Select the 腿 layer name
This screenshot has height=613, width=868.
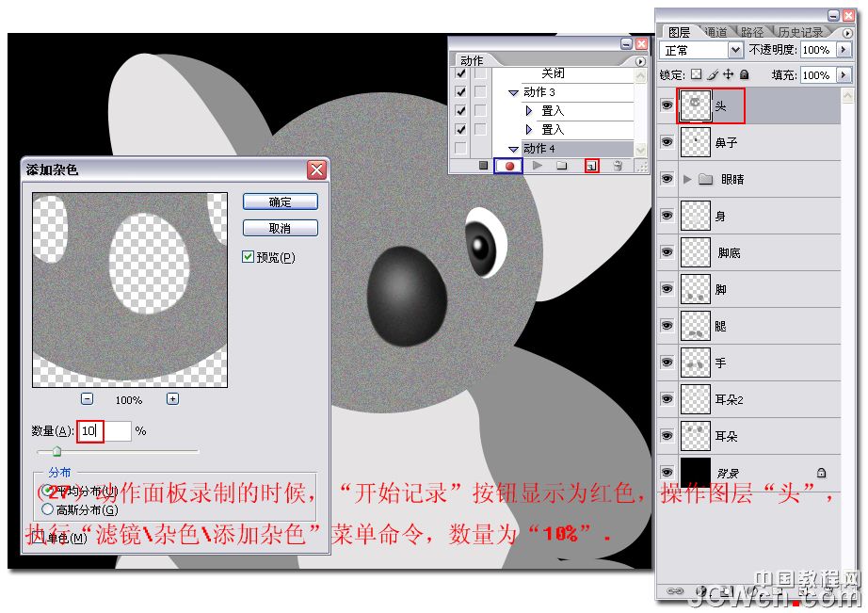pyautogui.click(x=721, y=326)
